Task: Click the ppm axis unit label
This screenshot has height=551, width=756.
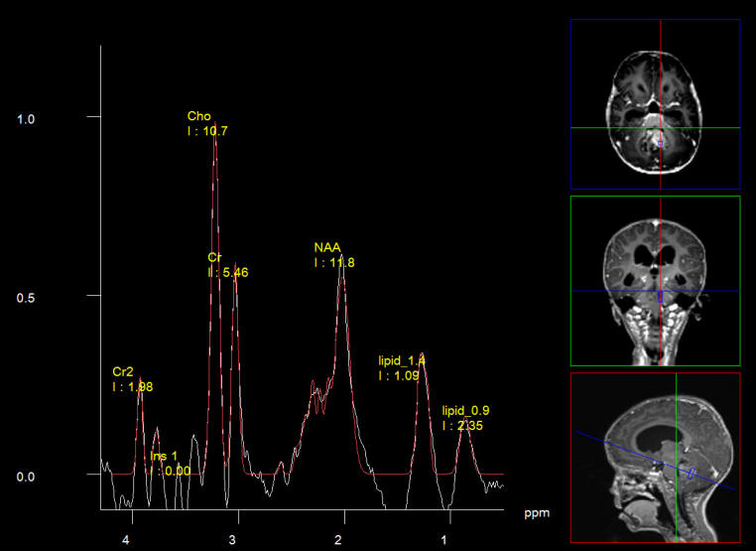Action: [x=537, y=513]
